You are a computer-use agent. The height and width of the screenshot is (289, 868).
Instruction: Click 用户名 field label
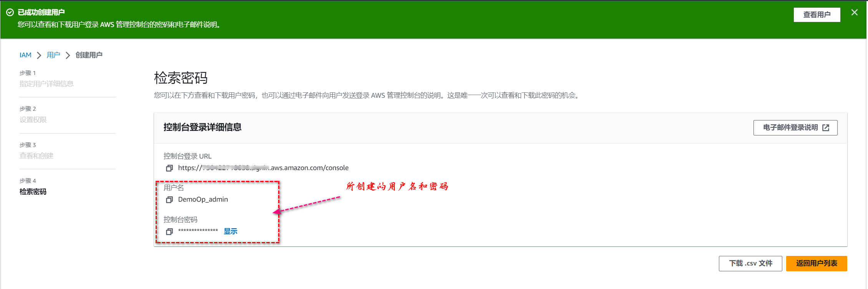[174, 188]
